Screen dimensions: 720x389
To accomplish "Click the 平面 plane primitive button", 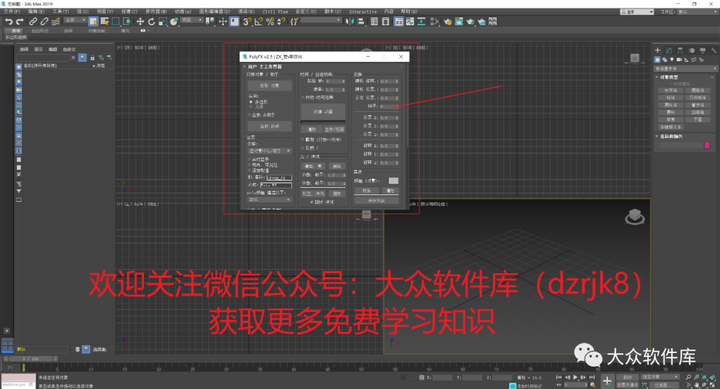I will tap(698, 119).
